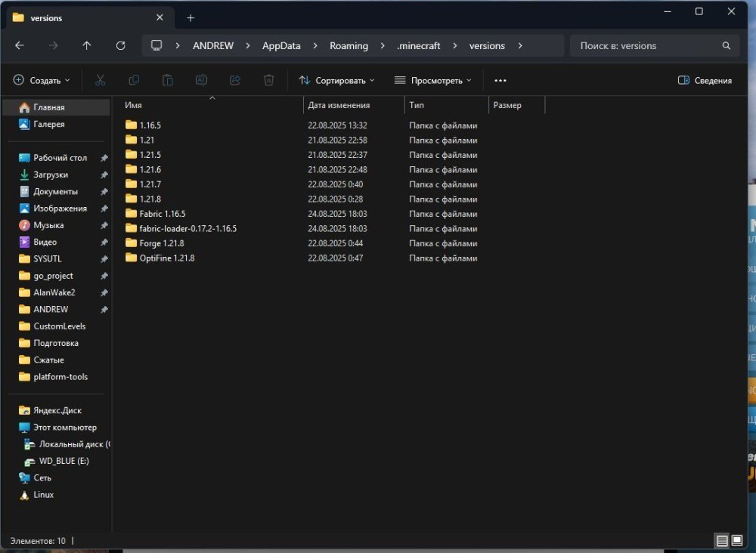Open Главная in the sidebar
Viewport: 756px width, 553px height.
pos(57,107)
